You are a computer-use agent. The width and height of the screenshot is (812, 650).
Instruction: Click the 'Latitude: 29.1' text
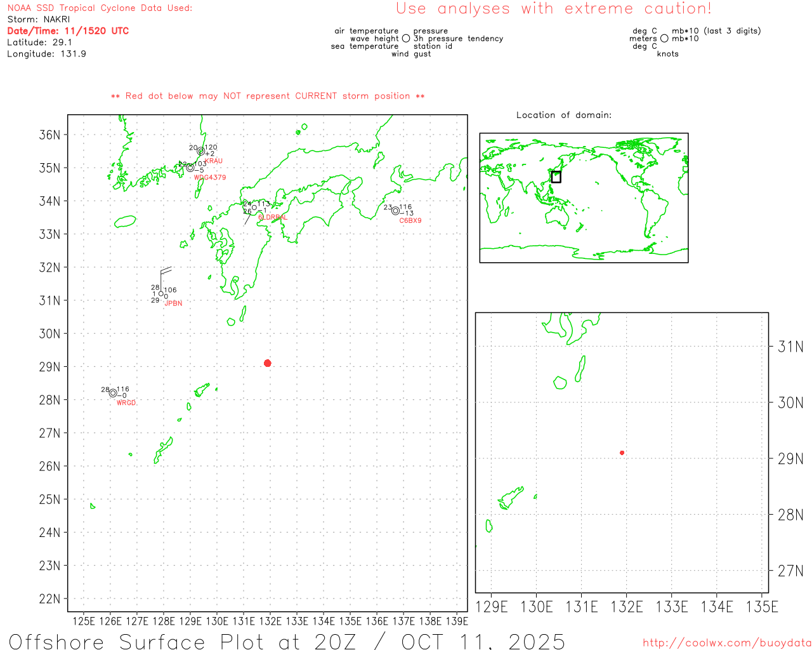(x=39, y=43)
